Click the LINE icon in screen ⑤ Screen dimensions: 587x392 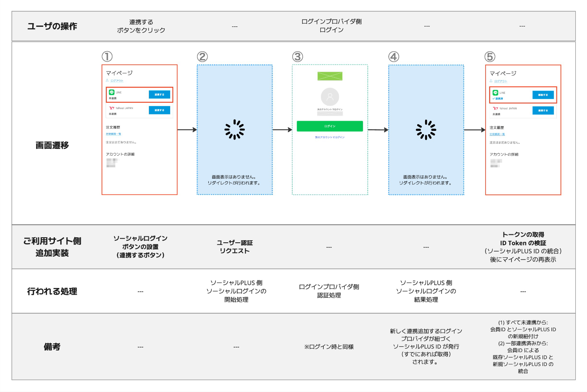pos(495,93)
